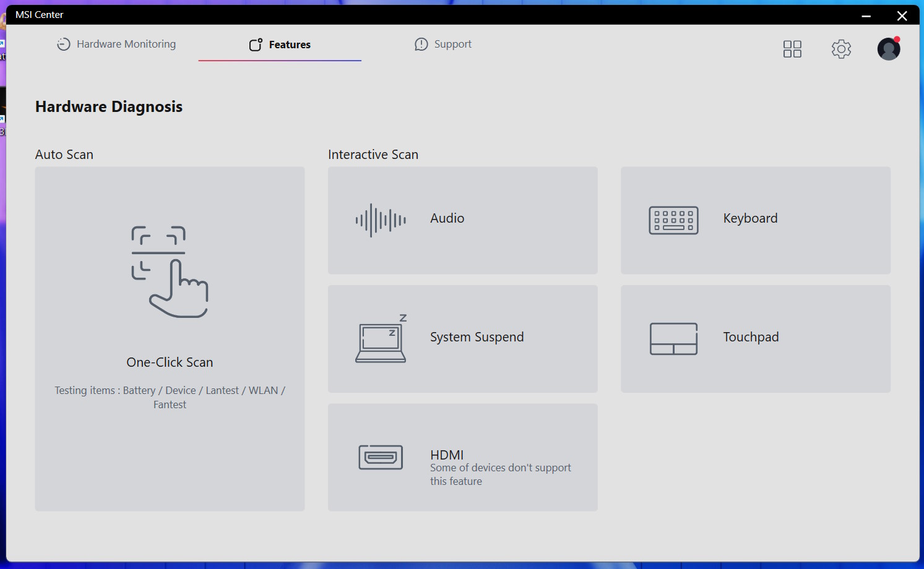Click the Support exclamation bubble icon
924x569 pixels.
(x=421, y=44)
